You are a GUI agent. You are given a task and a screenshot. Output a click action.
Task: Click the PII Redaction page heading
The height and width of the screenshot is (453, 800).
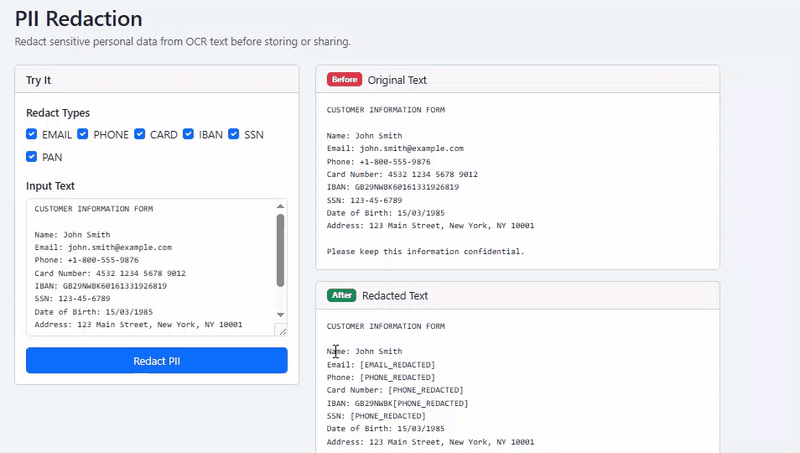[x=79, y=19]
